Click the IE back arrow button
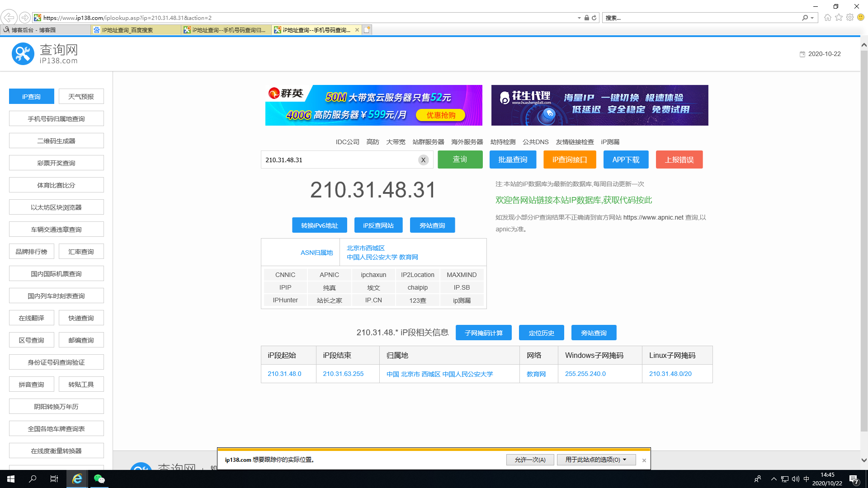The image size is (868, 488). click(x=9, y=18)
